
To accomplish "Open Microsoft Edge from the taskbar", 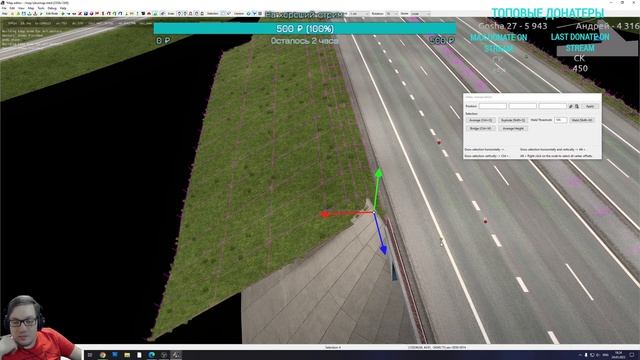I will point(151,355).
